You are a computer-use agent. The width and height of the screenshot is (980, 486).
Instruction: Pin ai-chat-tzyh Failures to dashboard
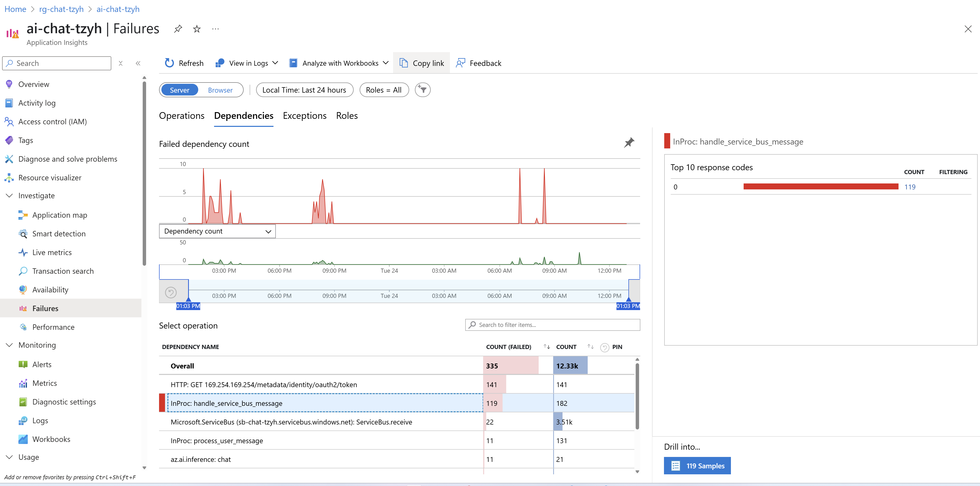(x=178, y=29)
